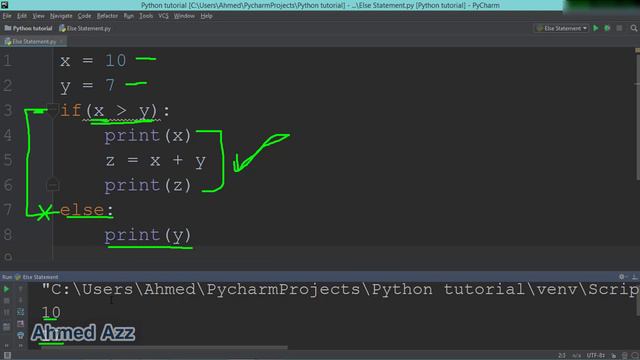This screenshot has height=360, width=640.
Task: Click the fold end marker on line 6
Action: (x=52, y=185)
